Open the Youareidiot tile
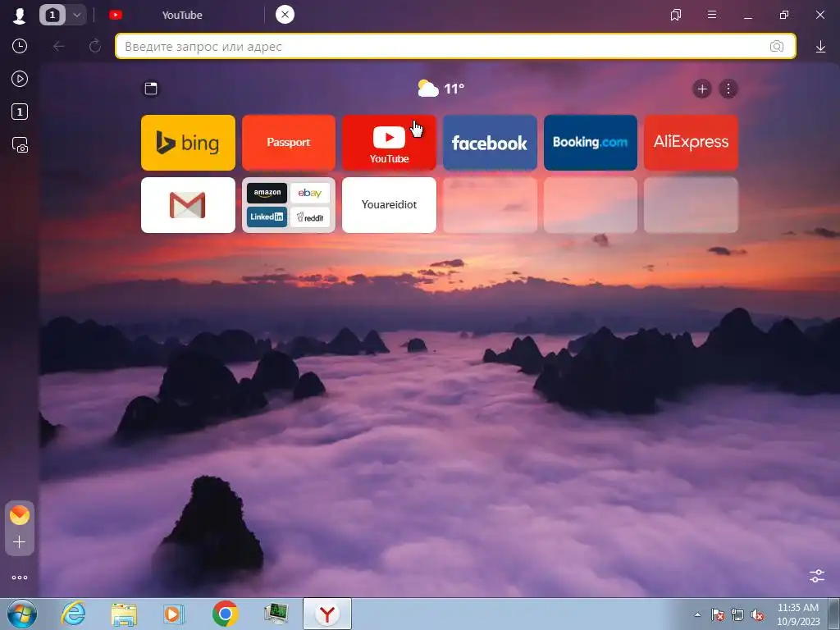Screen dimensions: 840x630 (389, 205)
